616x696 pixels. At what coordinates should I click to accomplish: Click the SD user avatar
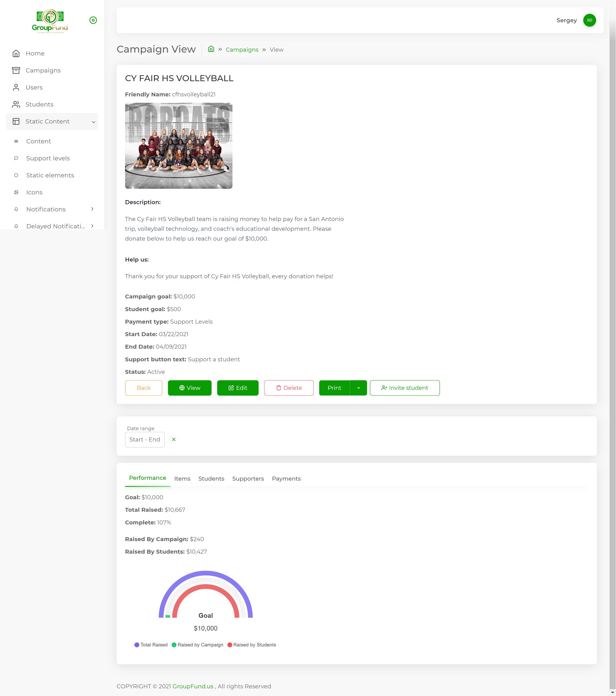point(589,21)
